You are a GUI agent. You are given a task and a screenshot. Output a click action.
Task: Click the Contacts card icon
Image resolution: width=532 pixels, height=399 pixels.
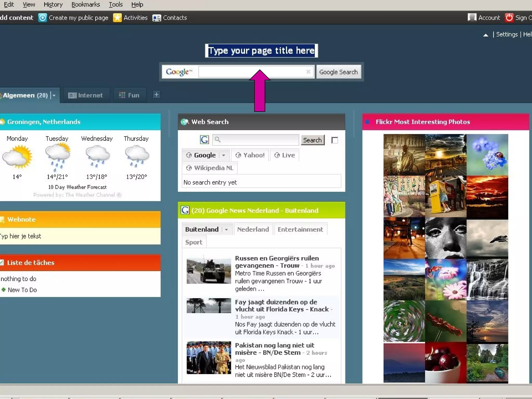pos(157,18)
